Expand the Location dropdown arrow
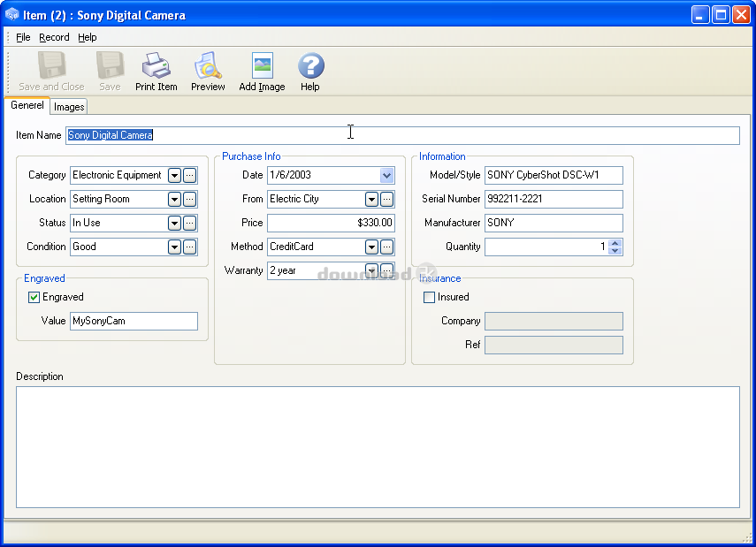756x547 pixels. tap(174, 199)
